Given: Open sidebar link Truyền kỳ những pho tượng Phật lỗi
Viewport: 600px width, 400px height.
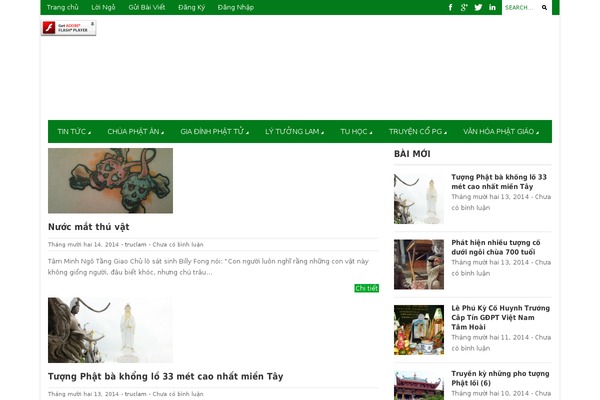Looking at the screenshot, I should [500, 378].
